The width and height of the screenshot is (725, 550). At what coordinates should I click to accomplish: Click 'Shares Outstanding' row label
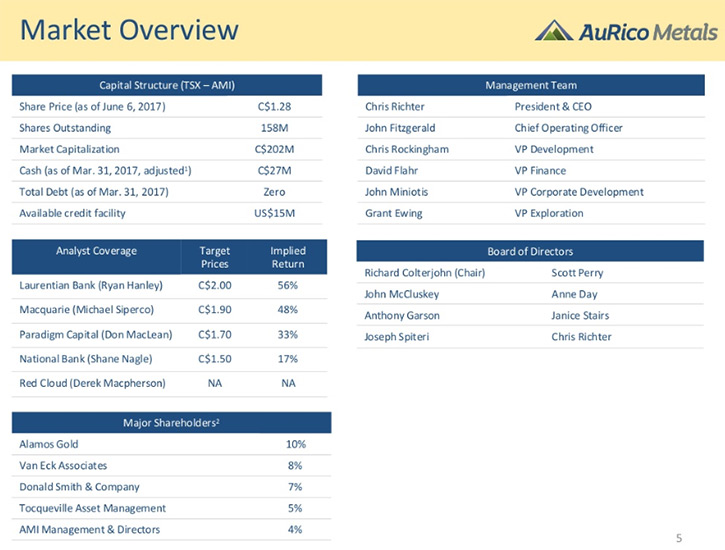coord(65,128)
